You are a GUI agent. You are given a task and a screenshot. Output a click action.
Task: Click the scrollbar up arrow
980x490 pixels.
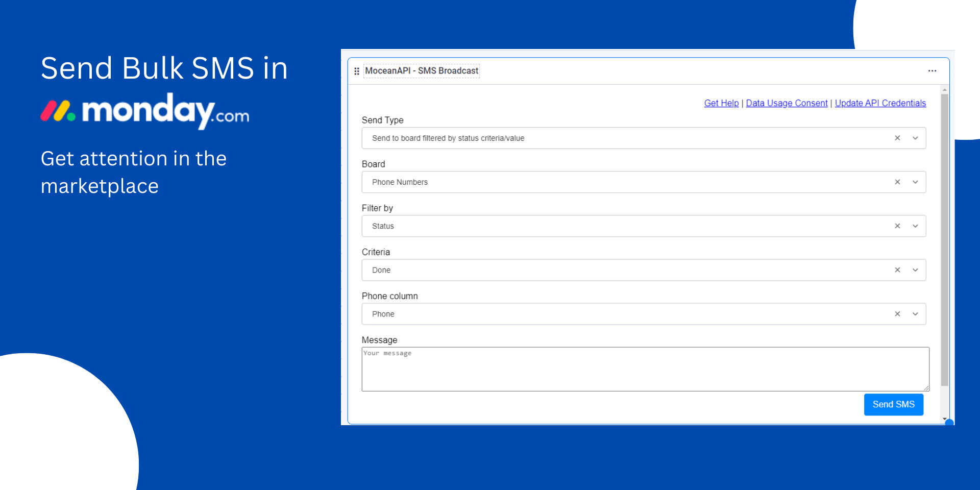click(944, 89)
